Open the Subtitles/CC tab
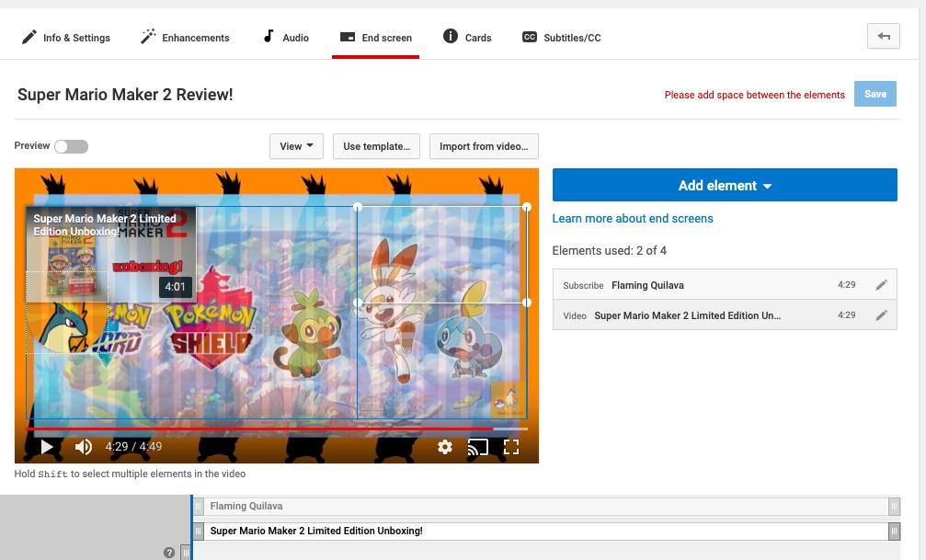 (x=561, y=37)
